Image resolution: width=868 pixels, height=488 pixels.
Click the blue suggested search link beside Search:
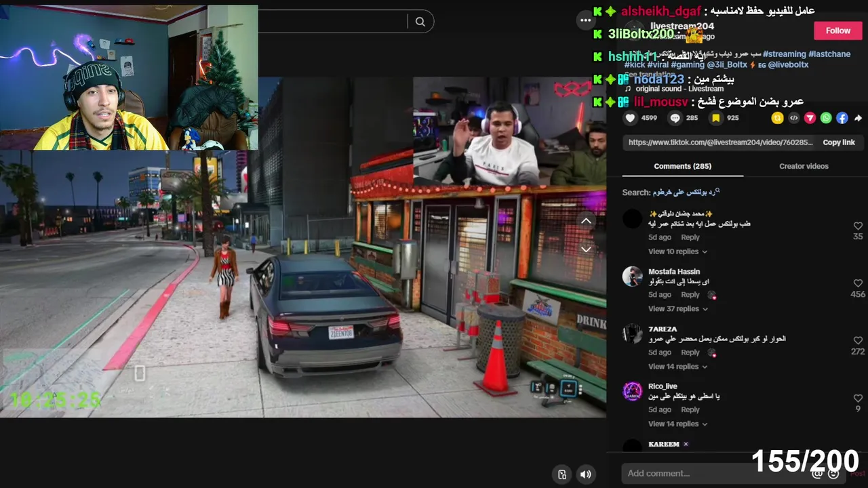[x=686, y=192]
